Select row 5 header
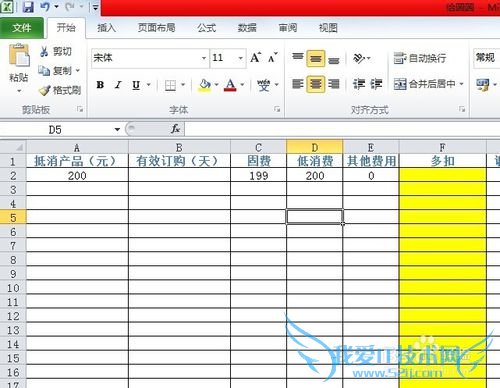 coord(13,218)
